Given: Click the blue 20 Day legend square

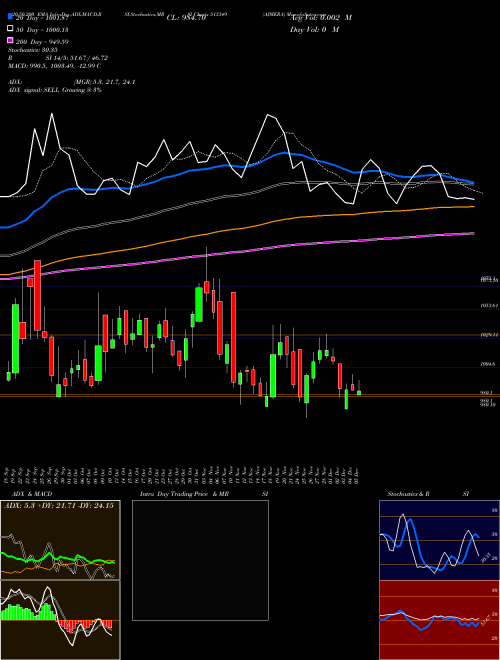Looking at the screenshot, I should tap(10, 16).
